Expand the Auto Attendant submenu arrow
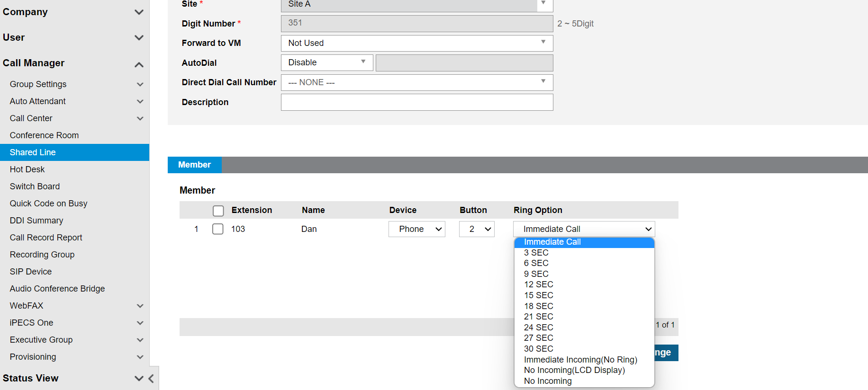Screen dimensions: 868x390 (140, 101)
